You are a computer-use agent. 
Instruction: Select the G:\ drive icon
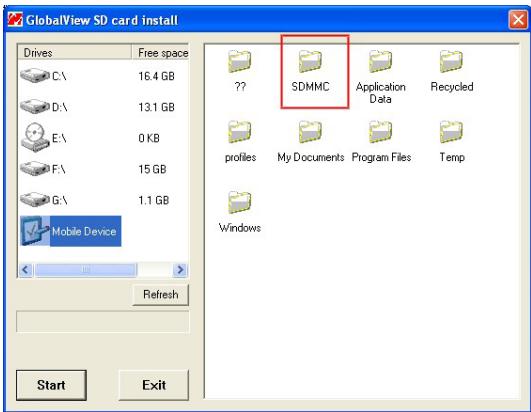coord(35,199)
